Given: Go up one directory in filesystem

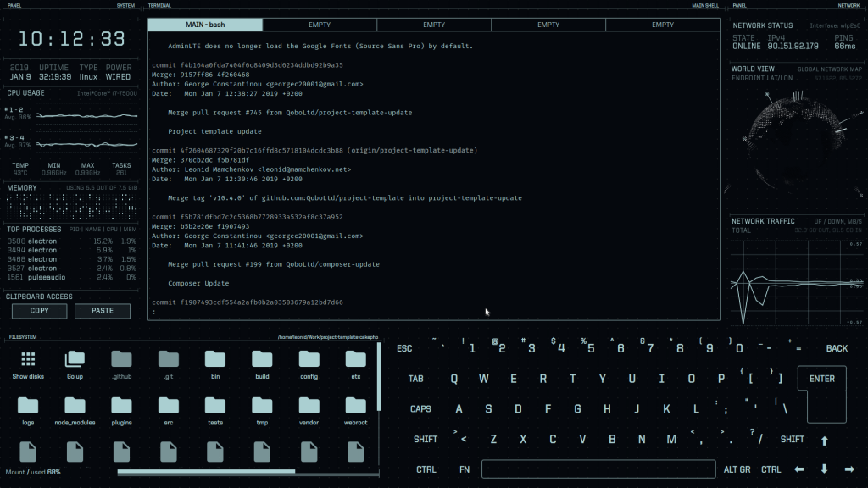Looking at the screenshot, I should click(x=75, y=364).
